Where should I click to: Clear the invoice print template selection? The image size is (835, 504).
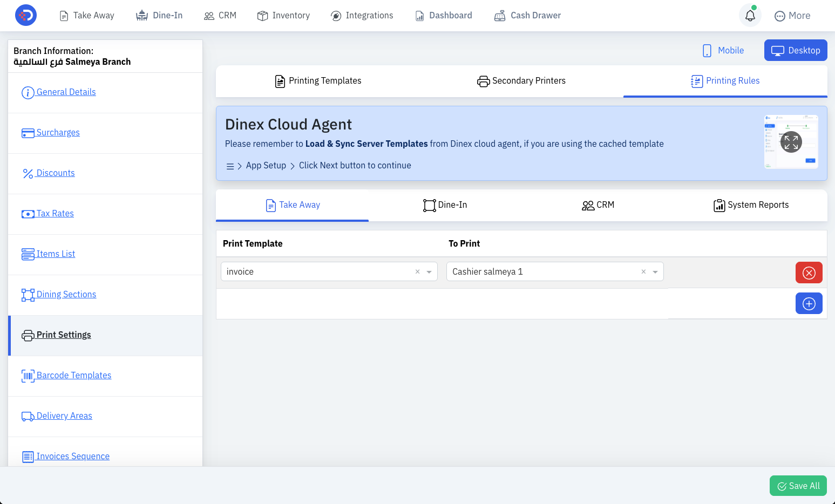click(417, 272)
